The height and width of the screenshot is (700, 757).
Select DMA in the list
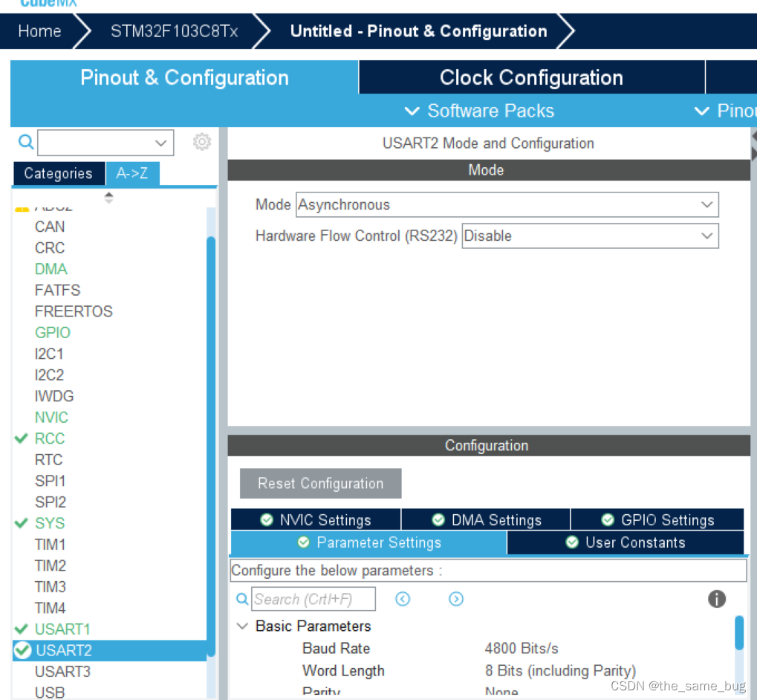pos(51,269)
